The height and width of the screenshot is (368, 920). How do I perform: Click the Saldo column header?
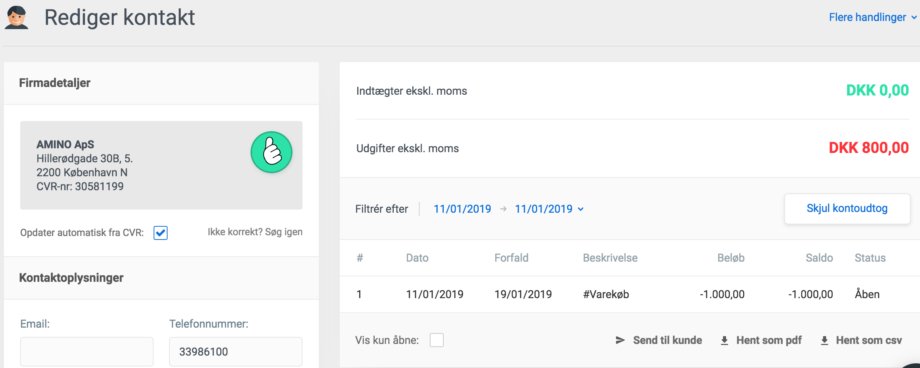pyautogui.click(x=818, y=258)
